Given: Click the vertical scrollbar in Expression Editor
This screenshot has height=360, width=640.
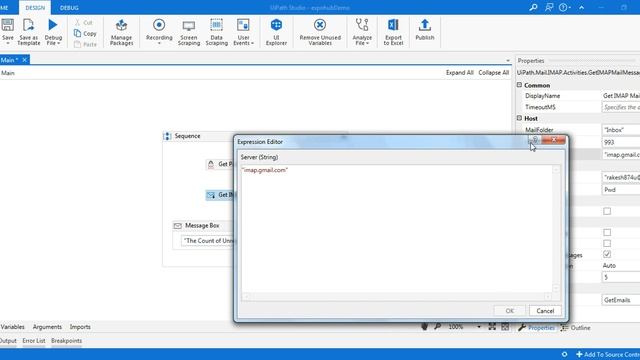Looking at the screenshot, I should click(556, 229).
